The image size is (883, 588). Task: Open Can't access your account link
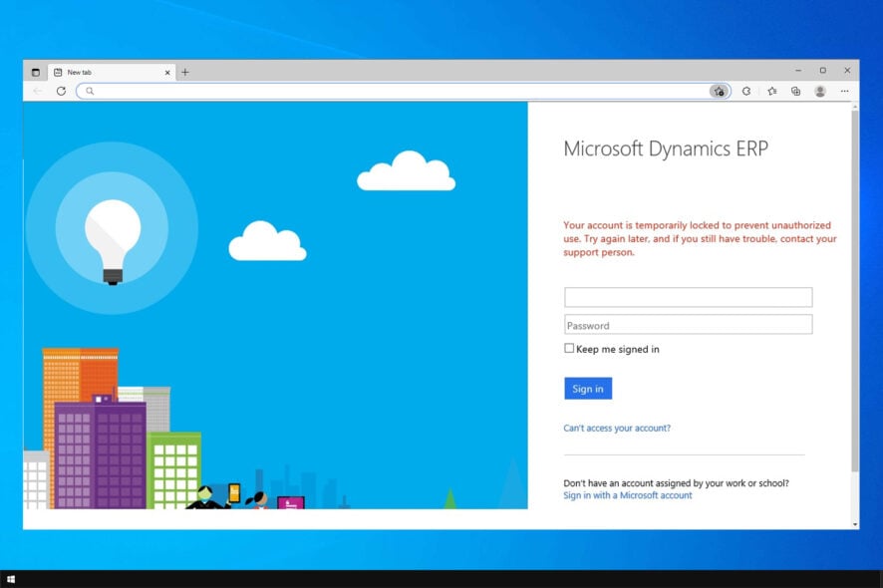coord(617,429)
